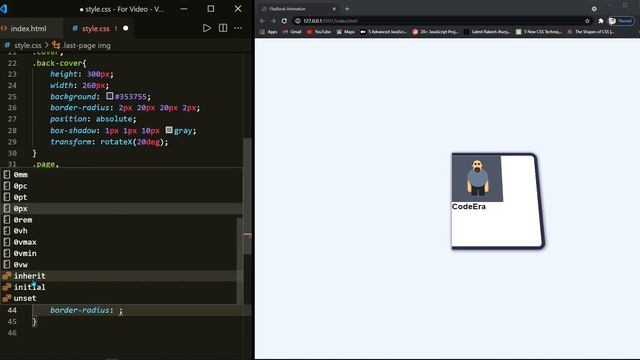
Task: Choose 0pt from the autocomplete list
Action: point(121,197)
